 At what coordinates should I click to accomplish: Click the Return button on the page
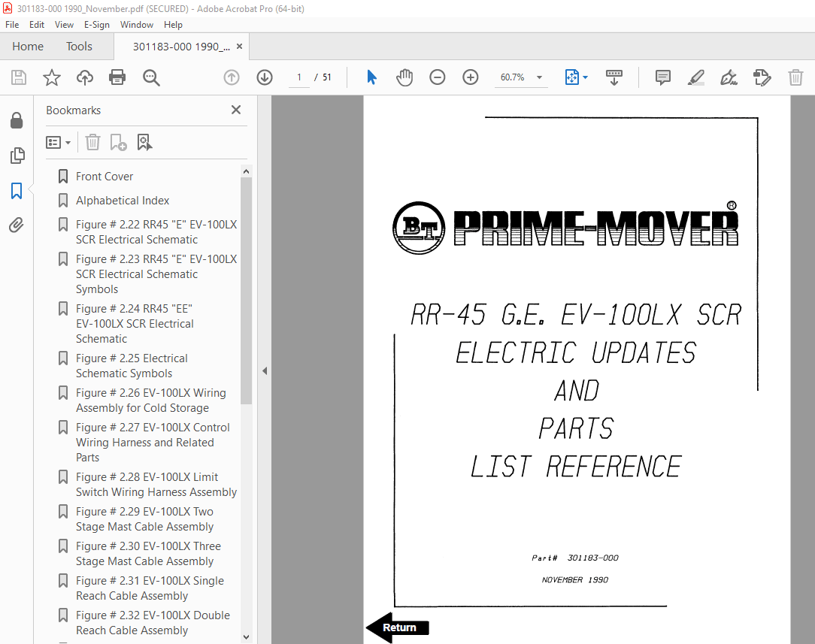tap(398, 627)
